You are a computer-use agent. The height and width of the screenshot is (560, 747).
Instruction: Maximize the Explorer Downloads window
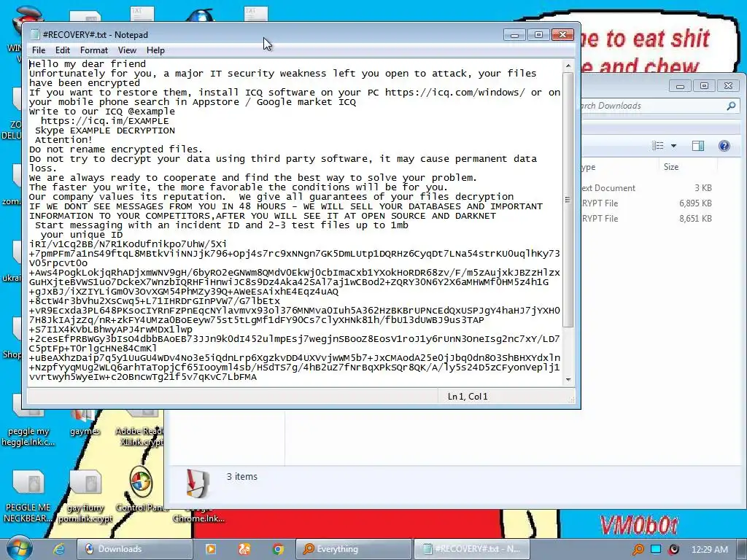coord(704,86)
